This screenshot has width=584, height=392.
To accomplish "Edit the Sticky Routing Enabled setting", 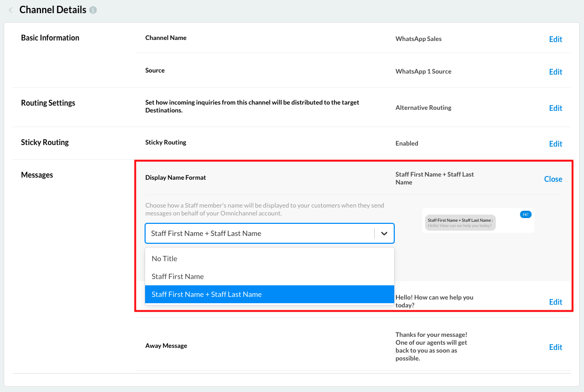I will click(555, 143).
